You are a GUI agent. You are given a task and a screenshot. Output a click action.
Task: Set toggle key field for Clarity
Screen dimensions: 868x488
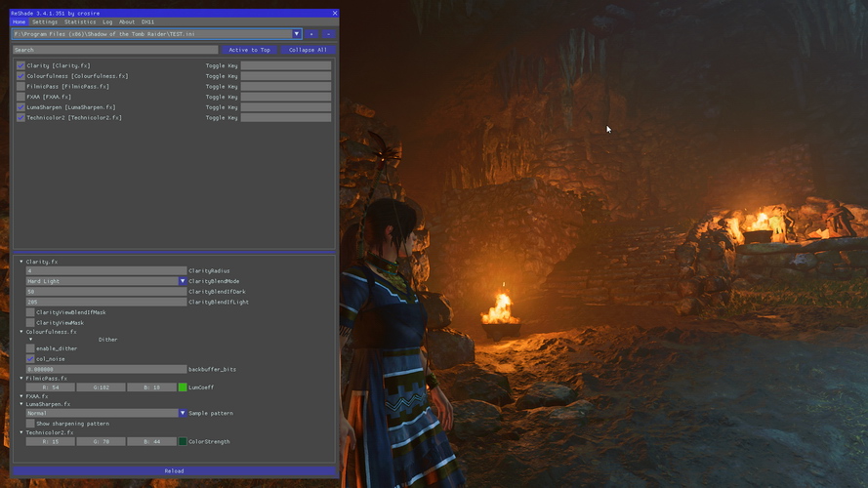coord(286,65)
